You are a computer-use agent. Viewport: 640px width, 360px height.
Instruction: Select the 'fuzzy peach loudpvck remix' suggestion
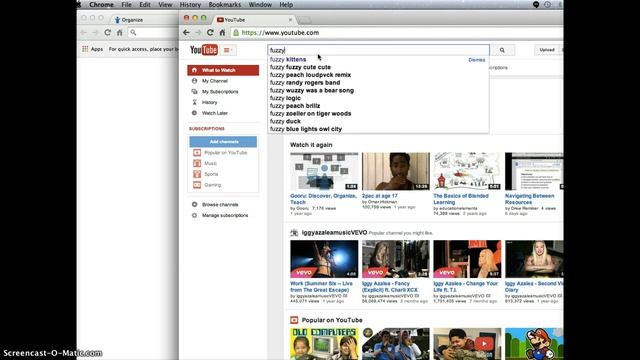pyautogui.click(x=378, y=75)
